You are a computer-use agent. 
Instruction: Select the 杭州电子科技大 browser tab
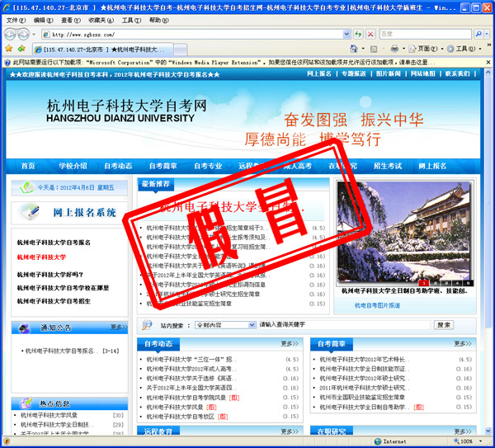coord(102,50)
